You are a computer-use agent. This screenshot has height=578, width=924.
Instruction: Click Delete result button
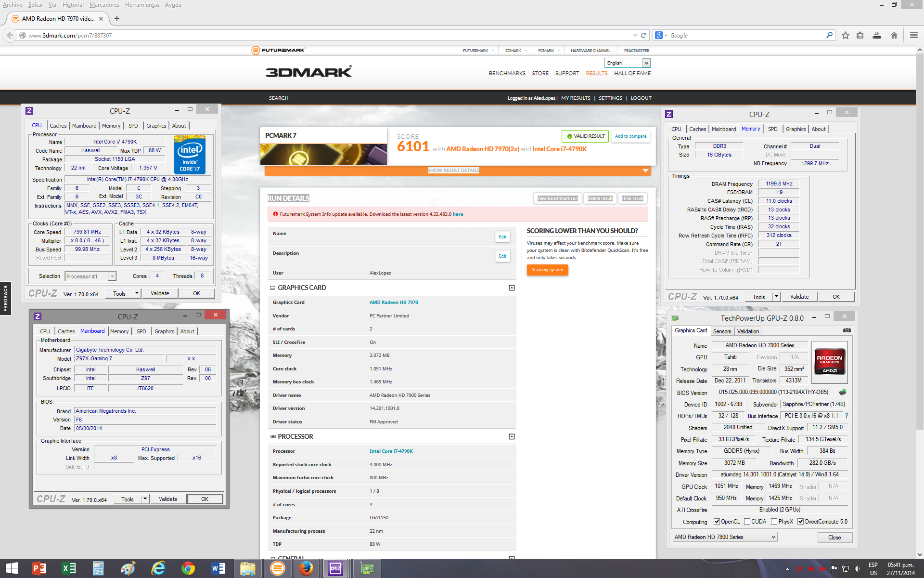[x=600, y=198]
